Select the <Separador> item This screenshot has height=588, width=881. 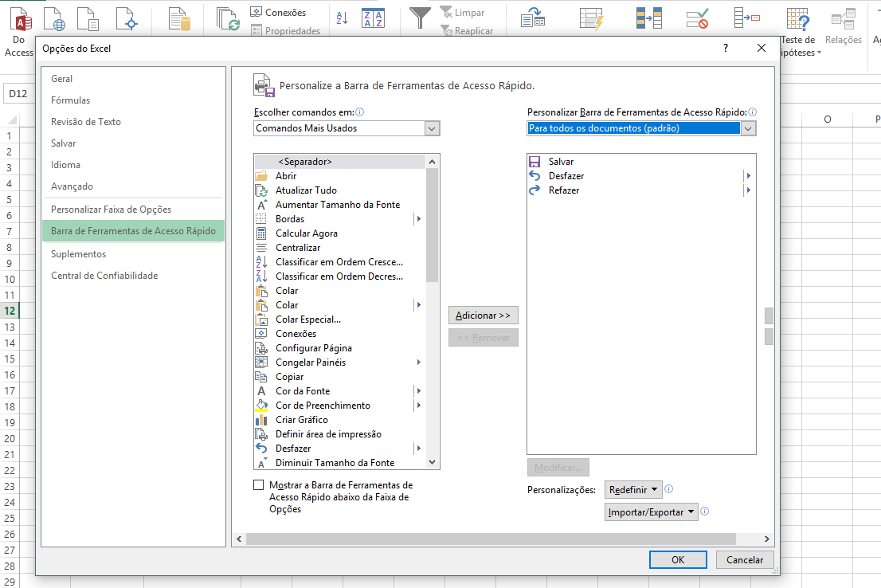(x=339, y=161)
